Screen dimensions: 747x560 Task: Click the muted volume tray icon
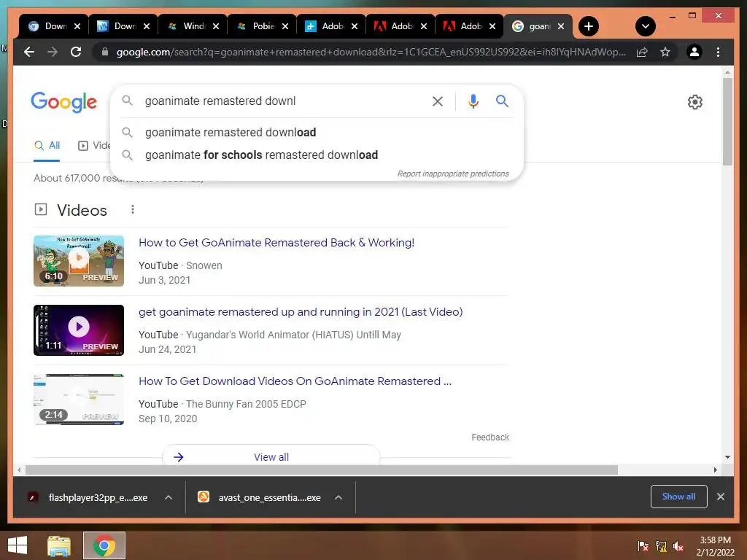click(x=678, y=546)
